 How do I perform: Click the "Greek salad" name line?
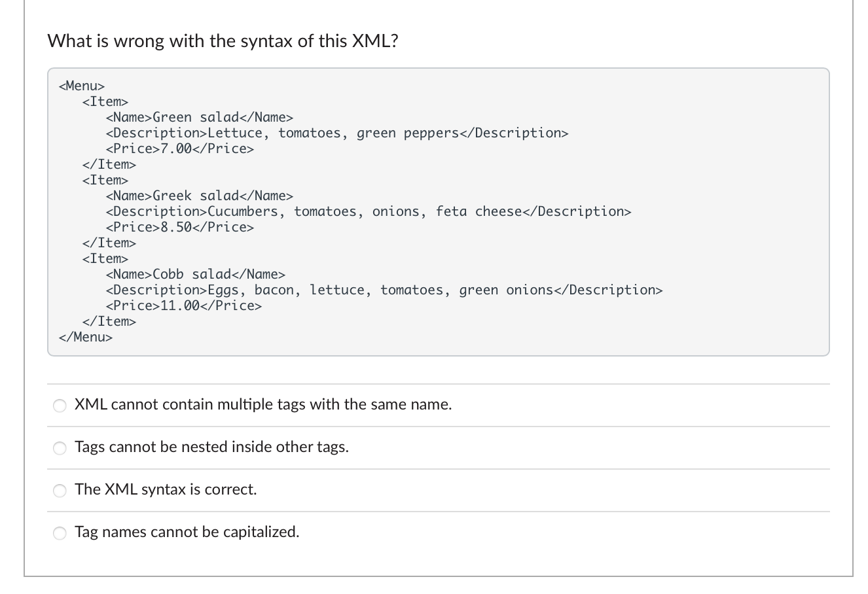[x=199, y=196]
